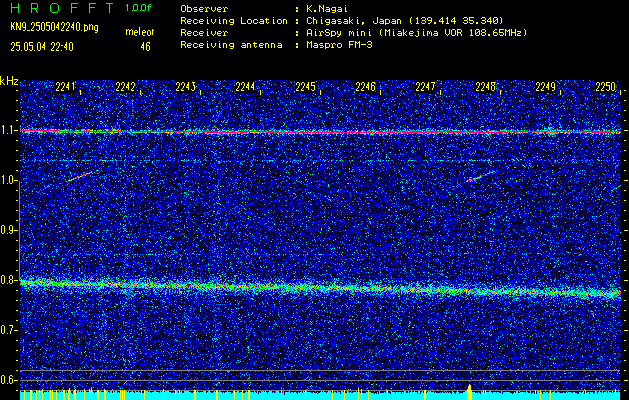This screenshot has height=400, width=629.
Task: Select the 2250 time marker
Action: [x=605, y=87]
